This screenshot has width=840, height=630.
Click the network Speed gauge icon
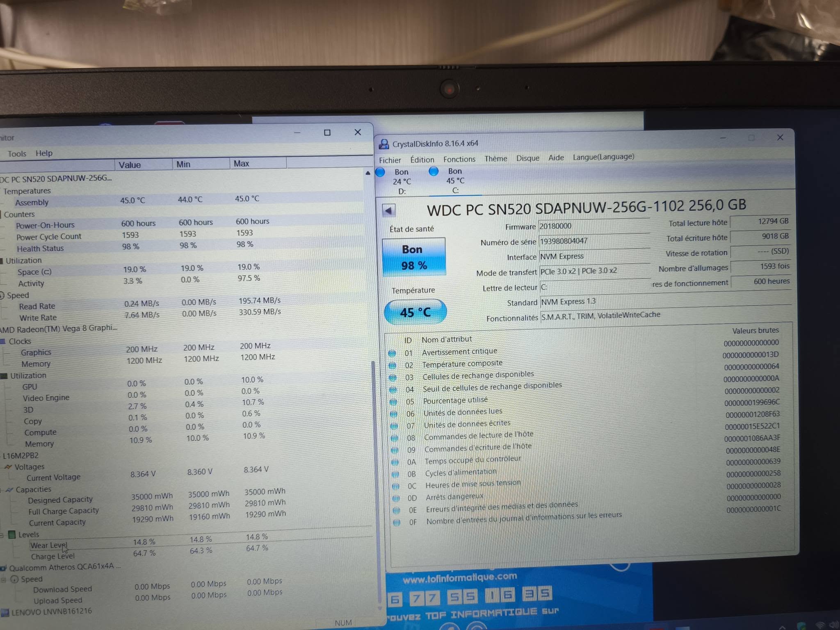pos(14,579)
